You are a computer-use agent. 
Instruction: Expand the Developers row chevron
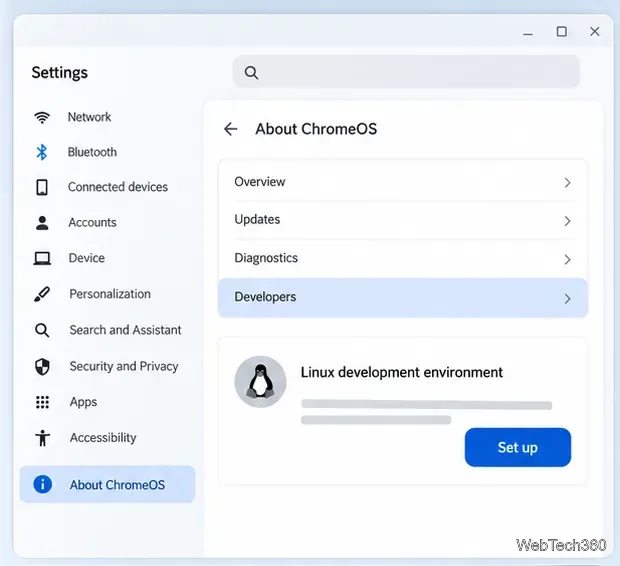[x=567, y=298]
